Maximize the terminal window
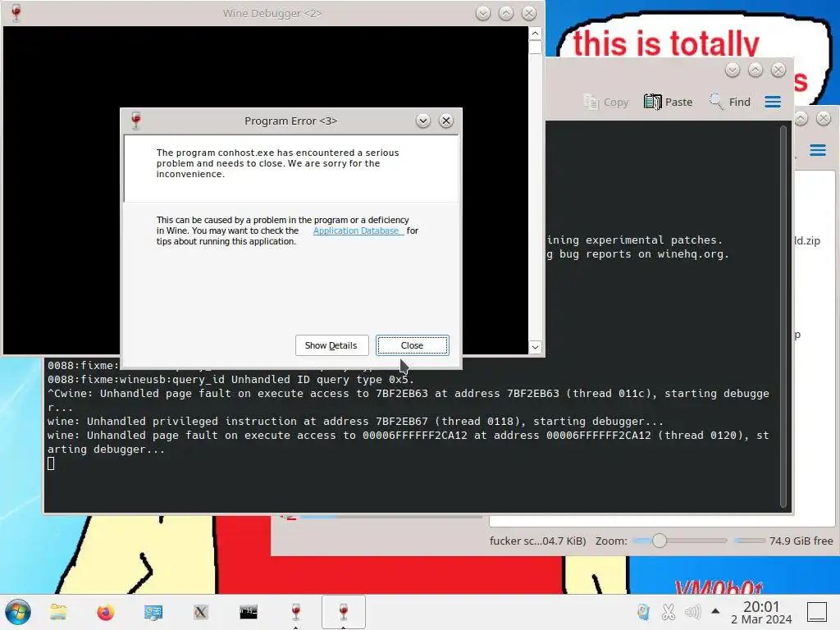This screenshot has height=630, width=840. coord(756,70)
